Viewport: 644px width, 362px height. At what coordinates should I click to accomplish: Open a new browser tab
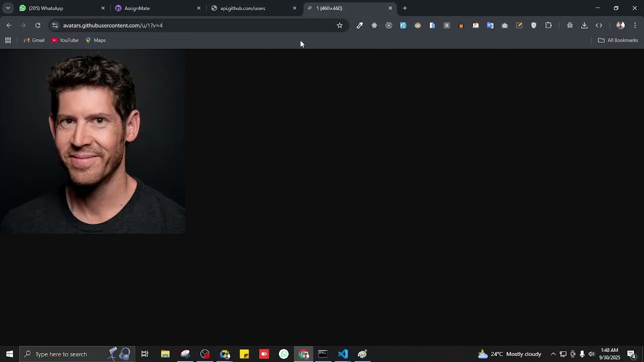[405, 8]
